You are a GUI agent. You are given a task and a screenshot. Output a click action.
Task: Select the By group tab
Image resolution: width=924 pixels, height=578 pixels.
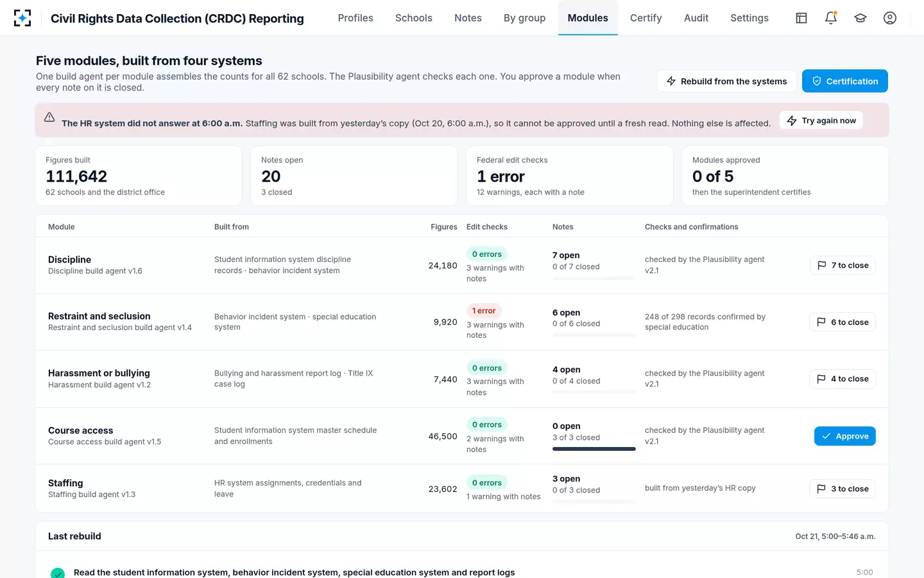click(x=525, y=18)
